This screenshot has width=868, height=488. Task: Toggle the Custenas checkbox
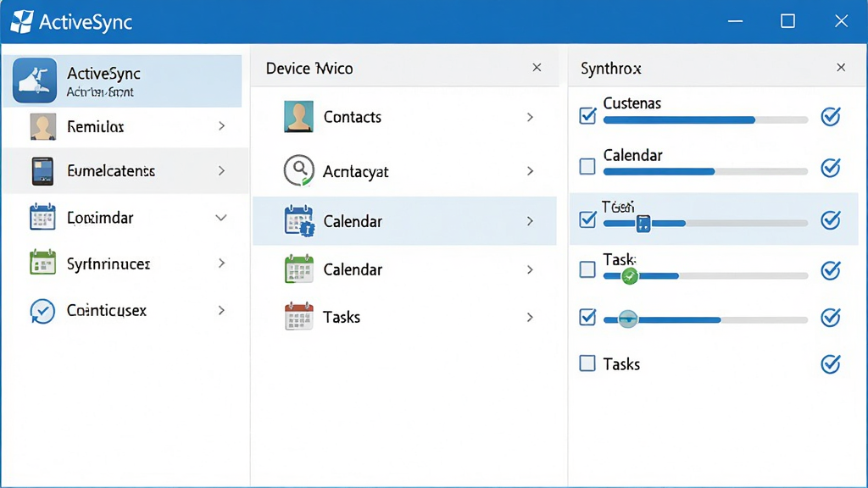click(x=587, y=115)
